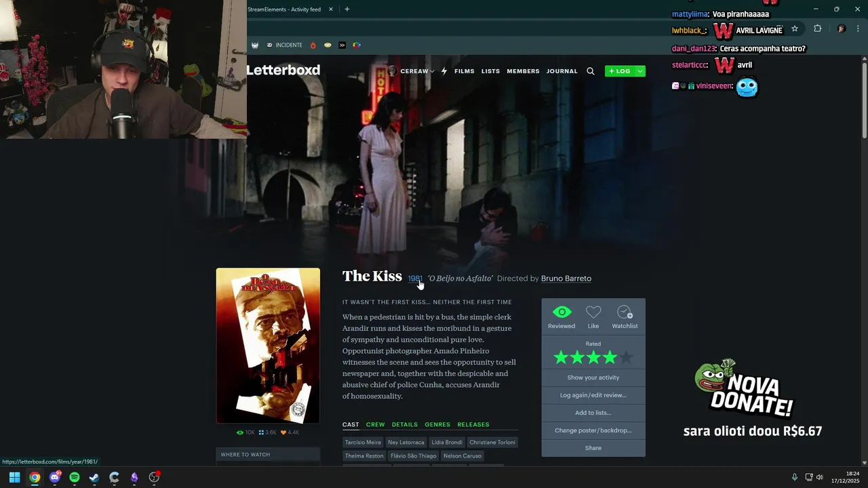Open the blue C app on taskbar
Screen dimensions: 868x488
[114, 477]
